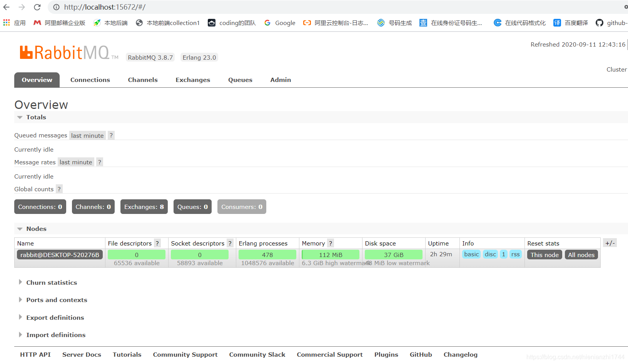Click the Memory usage bar showing 112 MiB
Screen dimensions: 628x364
pyautogui.click(x=330, y=254)
